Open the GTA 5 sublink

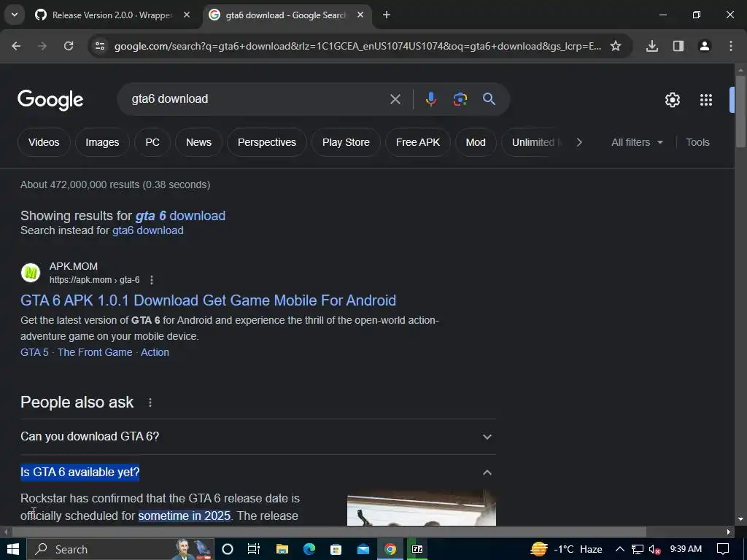point(34,352)
